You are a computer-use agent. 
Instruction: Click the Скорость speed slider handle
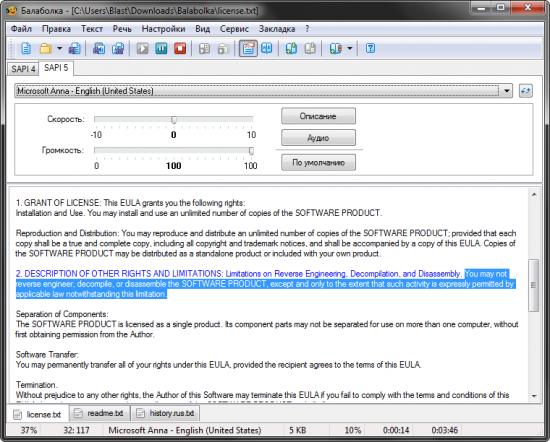tap(174, 120)
